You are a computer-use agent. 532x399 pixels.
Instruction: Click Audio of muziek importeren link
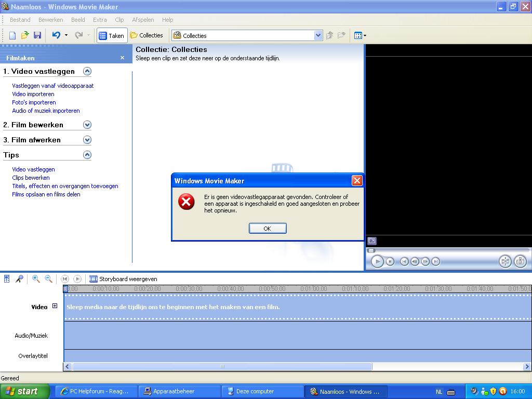pyautogui.click(x=46, y=111)
